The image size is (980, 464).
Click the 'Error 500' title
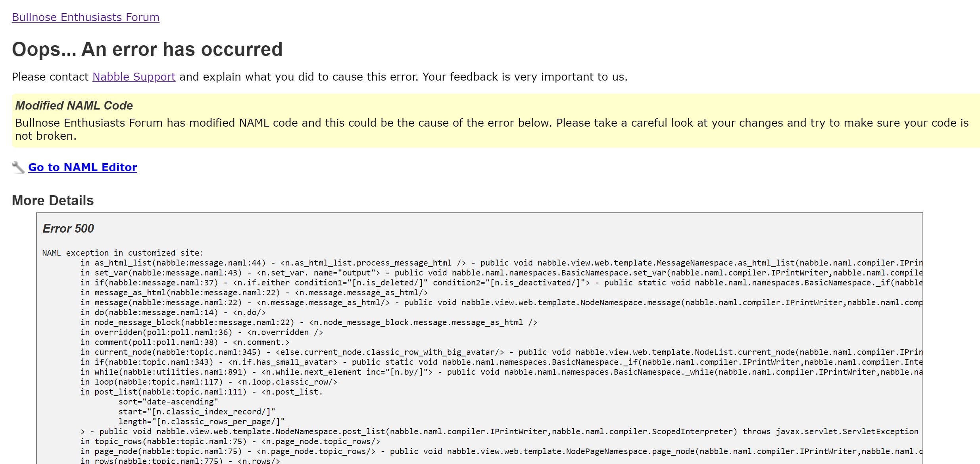[x=68, y=229]
